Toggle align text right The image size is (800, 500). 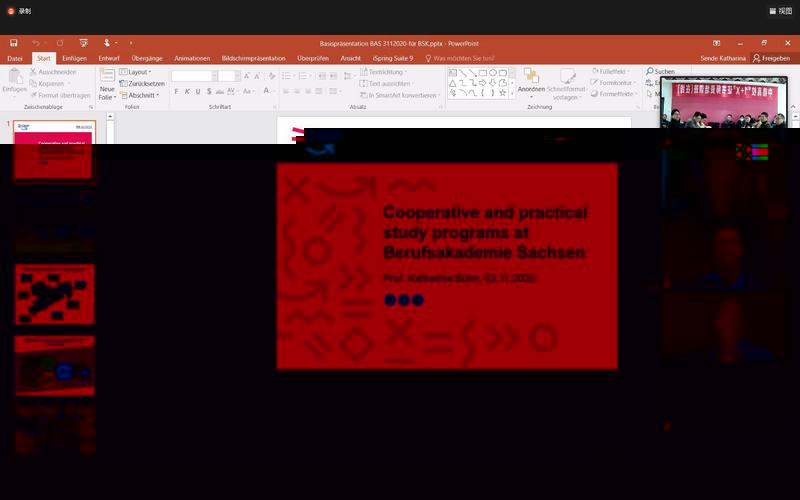(308, 91)
